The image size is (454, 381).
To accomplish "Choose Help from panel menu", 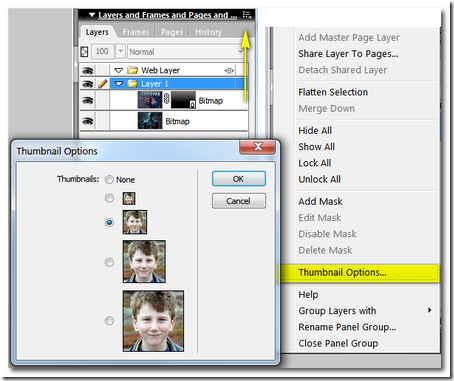I will pos(308,295).
